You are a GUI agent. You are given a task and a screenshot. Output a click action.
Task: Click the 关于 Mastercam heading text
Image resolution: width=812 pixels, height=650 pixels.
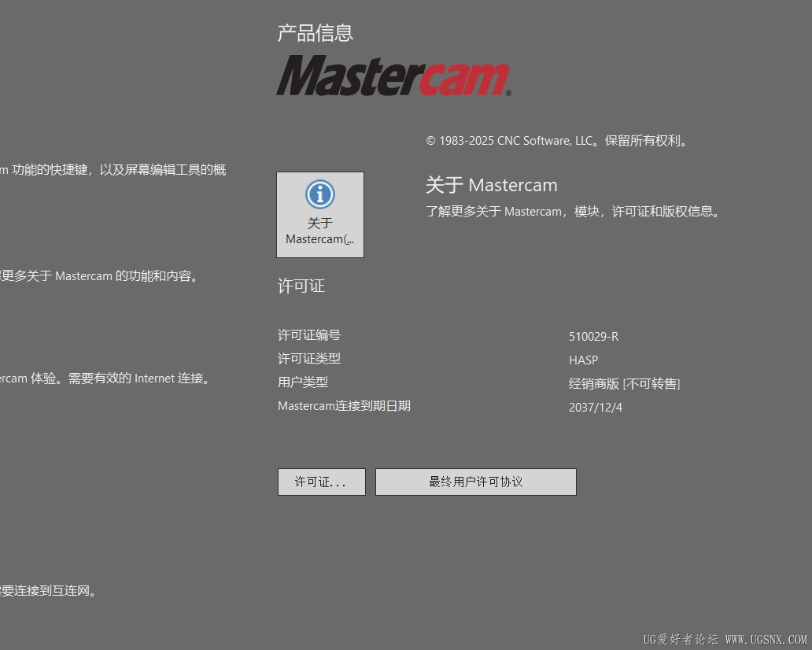[x=492, y=185]
